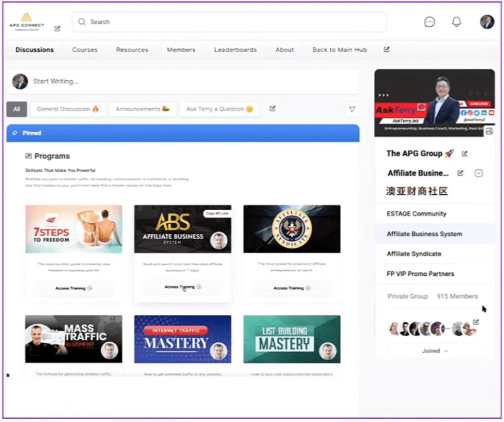Image resolution: width=504 pixels, height=422 pixels.
Task: Open the Members tab
Action: coord(181,50)
